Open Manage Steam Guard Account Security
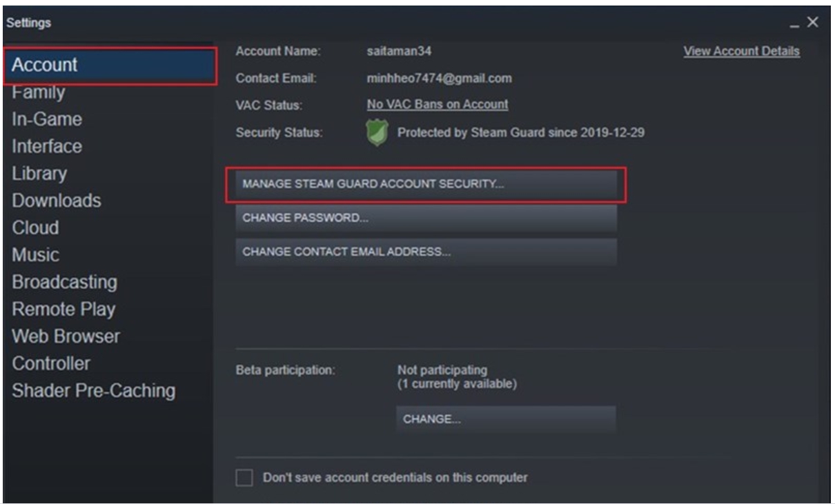 (426, 185)
